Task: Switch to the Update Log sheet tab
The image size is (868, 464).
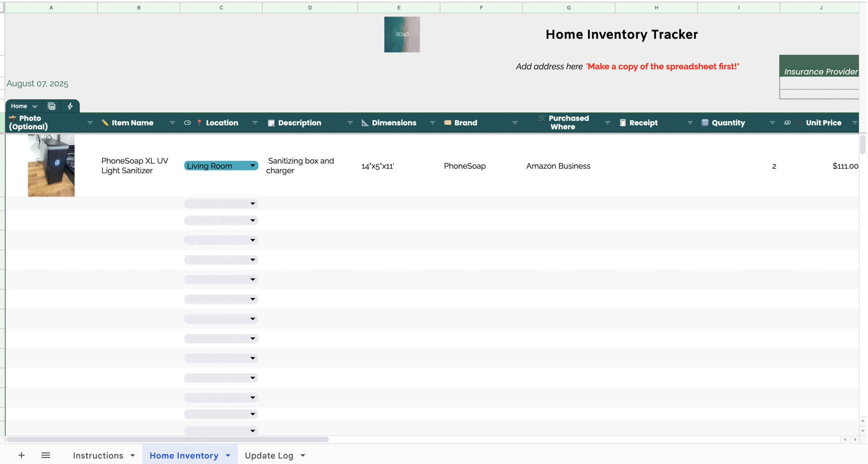Action: 269,456
